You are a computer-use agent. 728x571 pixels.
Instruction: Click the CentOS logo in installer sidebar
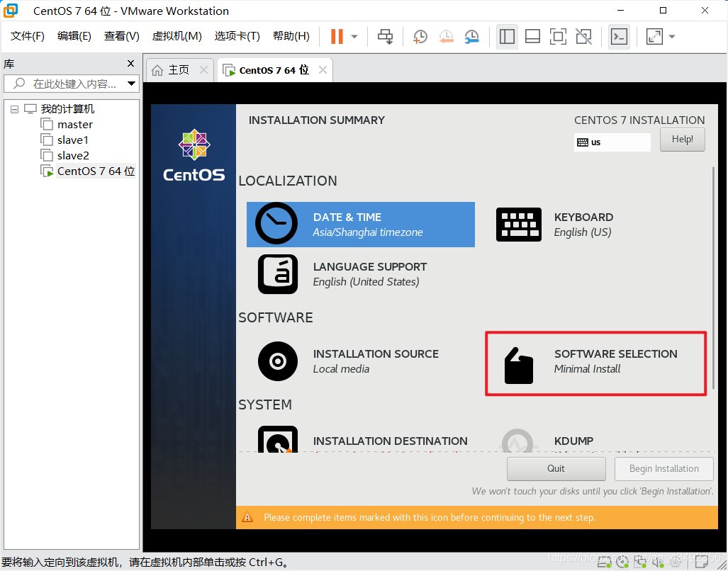point(194,155)
